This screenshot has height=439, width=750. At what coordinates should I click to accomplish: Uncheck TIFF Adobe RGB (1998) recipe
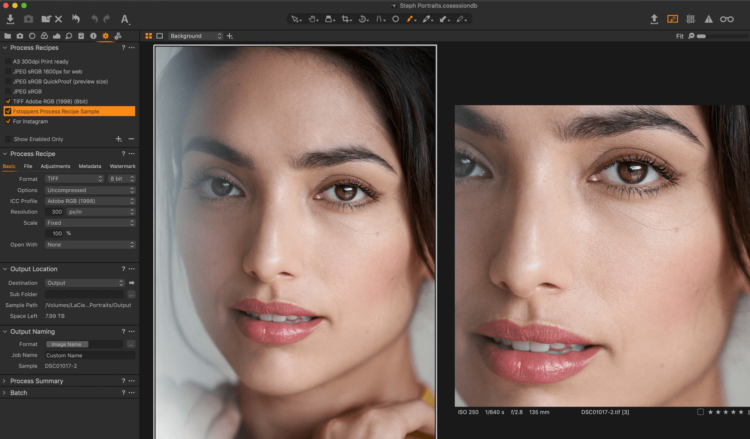pyautogui.click(x=8, y=101)
